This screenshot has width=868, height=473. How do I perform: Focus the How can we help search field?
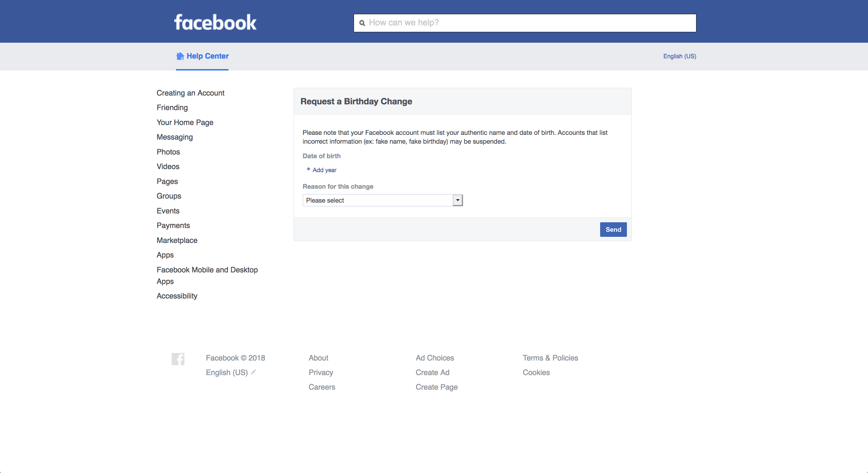(x=525, y=23)
